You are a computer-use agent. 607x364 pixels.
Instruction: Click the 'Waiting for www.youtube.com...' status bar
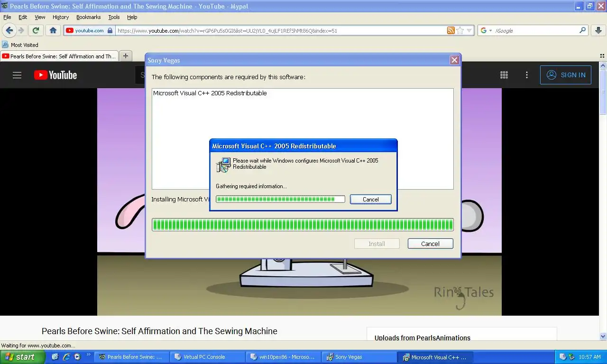click(38, 346)
